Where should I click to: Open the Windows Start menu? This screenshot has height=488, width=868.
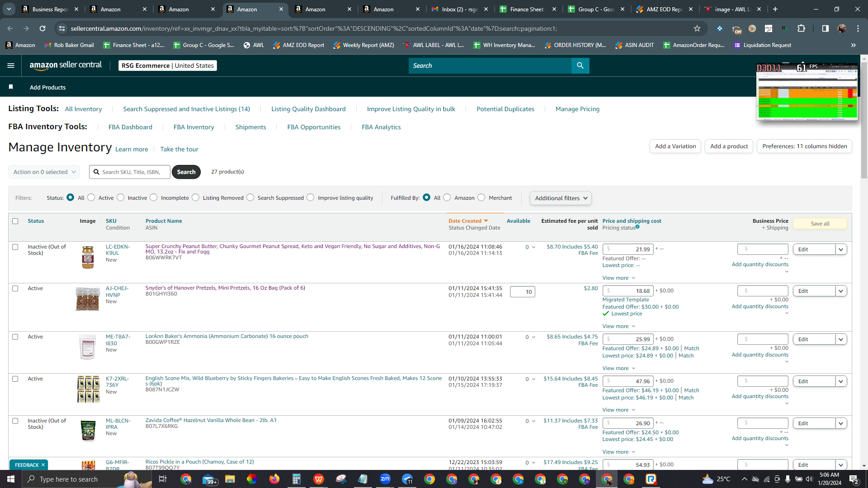11,479
